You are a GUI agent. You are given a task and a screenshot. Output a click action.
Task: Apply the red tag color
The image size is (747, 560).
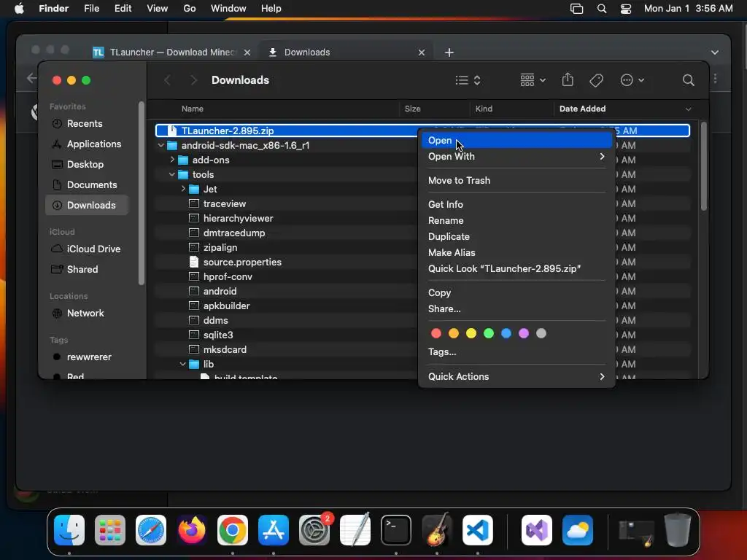point(436,333)
